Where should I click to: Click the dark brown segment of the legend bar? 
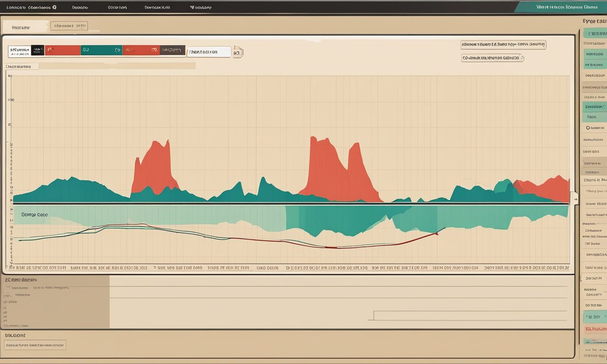pyautogui.click(x=172, y=50)
